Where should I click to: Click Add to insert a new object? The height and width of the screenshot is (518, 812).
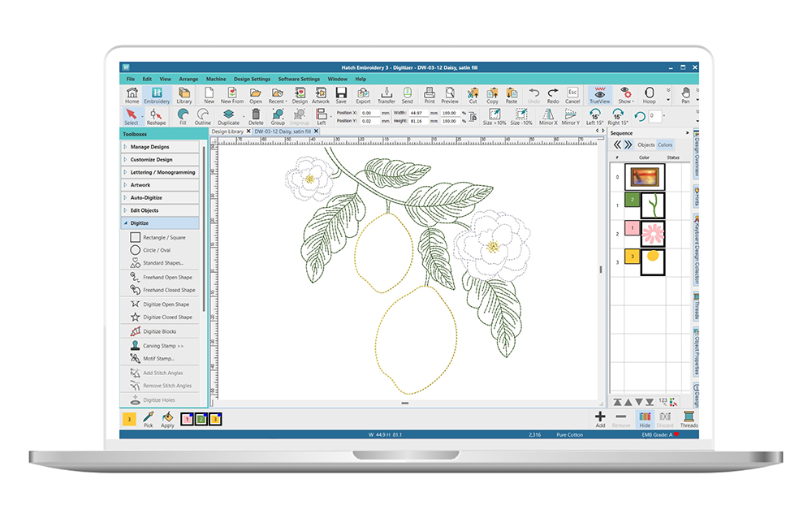[x=600, y=417]
